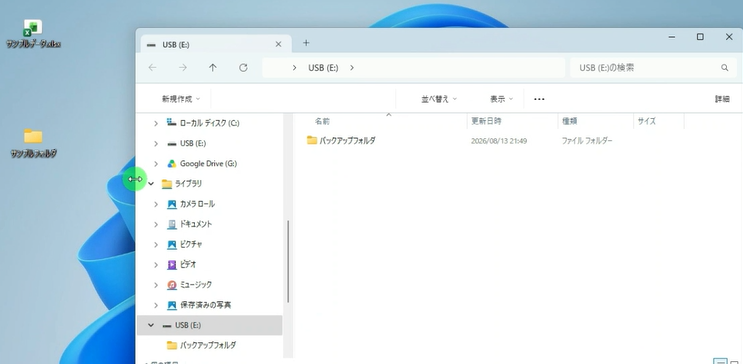This screenshot has width=743, height=364.
Task: Click the ビデオ library icon
Action: (172, 264)
